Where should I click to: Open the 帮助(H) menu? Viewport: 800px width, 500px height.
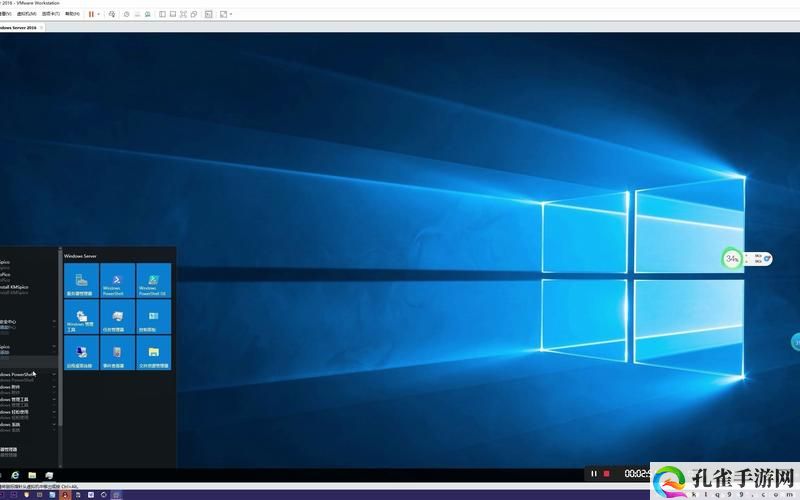click(72, 14)
